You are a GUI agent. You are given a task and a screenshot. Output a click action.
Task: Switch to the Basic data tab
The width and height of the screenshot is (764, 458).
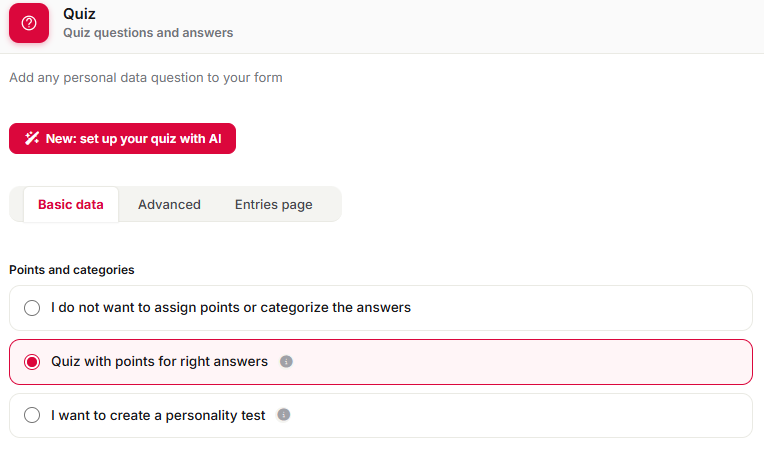click(71, 205)
